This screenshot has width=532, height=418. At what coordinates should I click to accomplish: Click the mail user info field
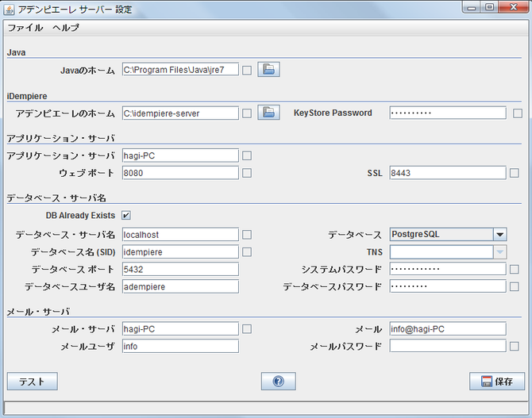[x=180, y=346]
